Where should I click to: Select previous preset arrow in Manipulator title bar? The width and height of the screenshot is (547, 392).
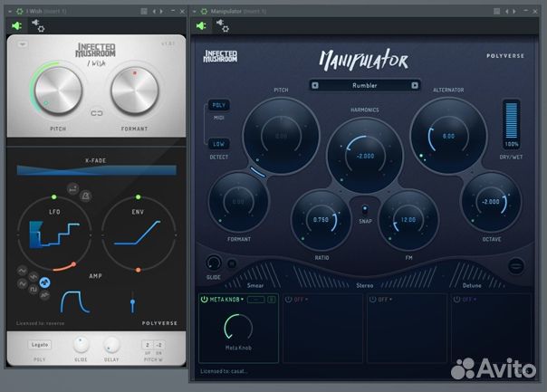507,12
